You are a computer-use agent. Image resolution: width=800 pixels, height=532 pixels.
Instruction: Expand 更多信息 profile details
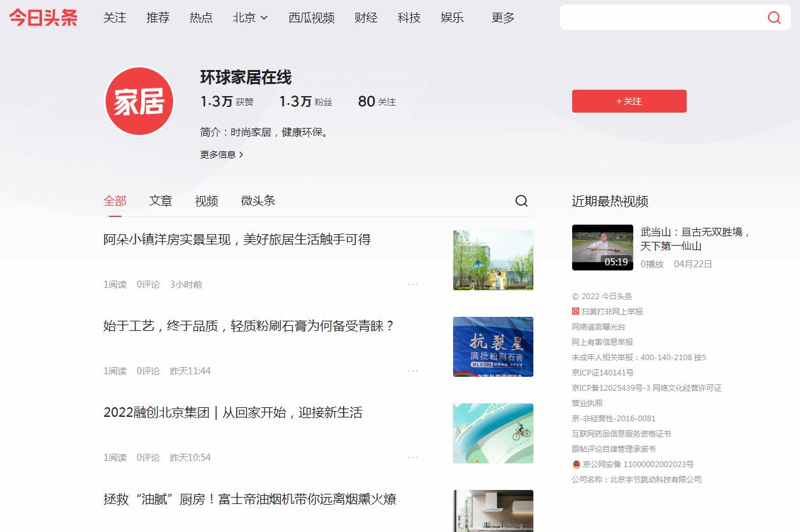click(x=221, y=155)
